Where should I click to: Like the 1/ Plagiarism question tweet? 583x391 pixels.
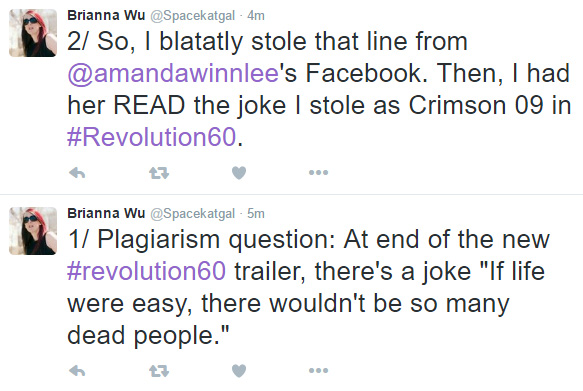pyautogui.click(x=239, y=371)
